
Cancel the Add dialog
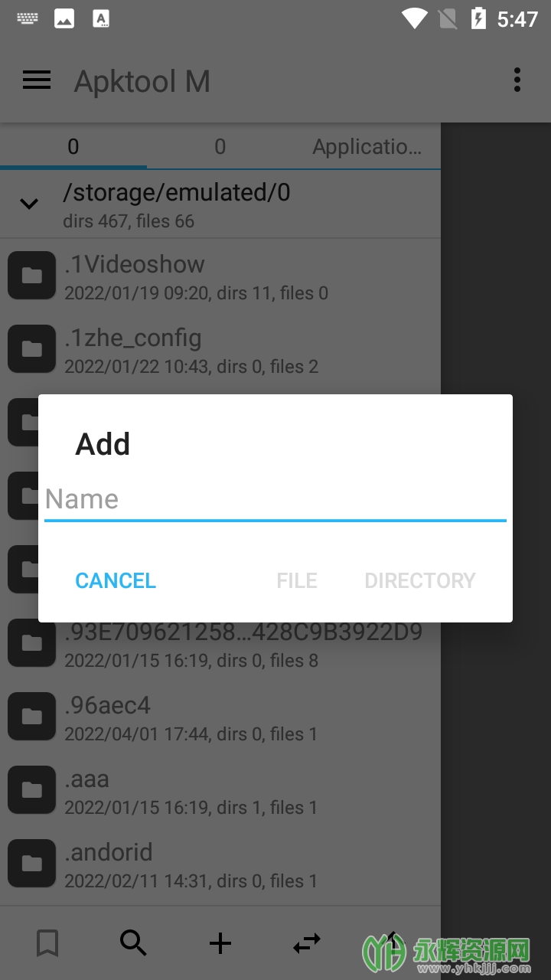(116, 580)
